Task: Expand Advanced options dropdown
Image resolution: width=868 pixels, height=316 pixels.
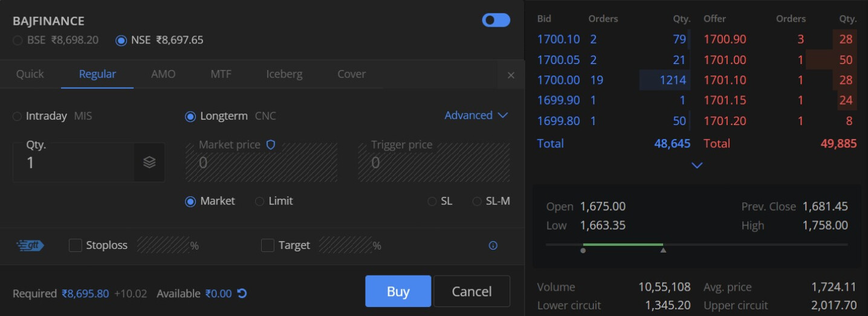Action: click(476, 115)
